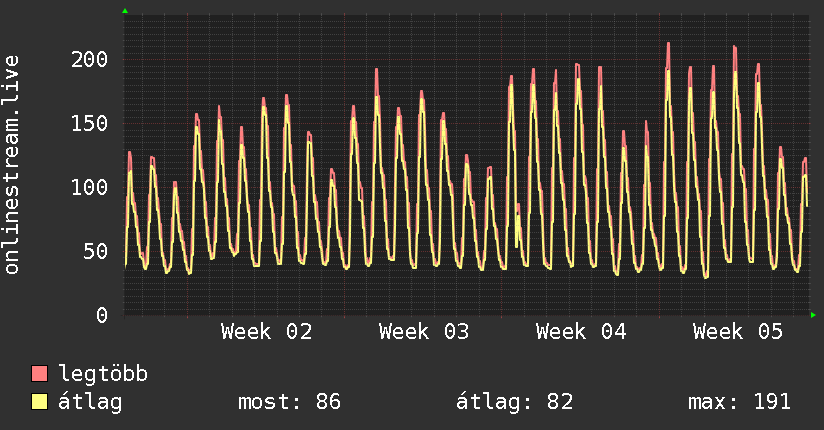This screenshot has height=430, width=824.
Task: Click the 150 y-axis label
Action: pyautogui.click(x=89, y=124)
